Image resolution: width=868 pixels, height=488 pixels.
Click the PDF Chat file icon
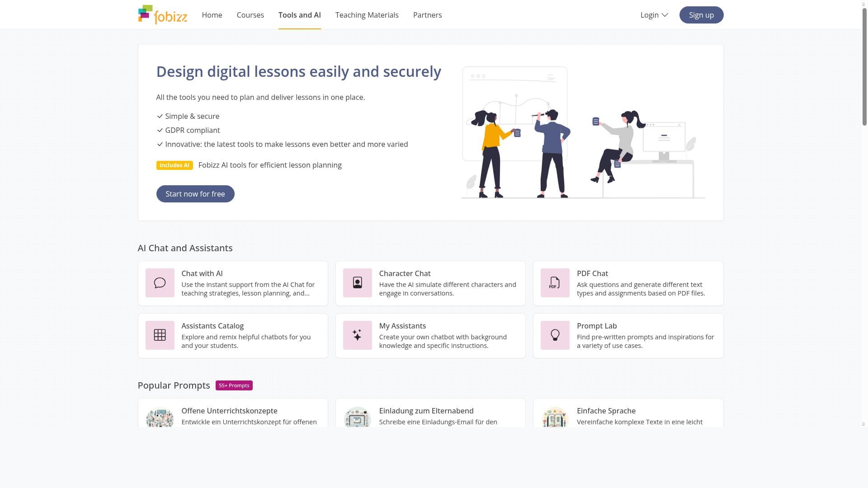(555, 283)
